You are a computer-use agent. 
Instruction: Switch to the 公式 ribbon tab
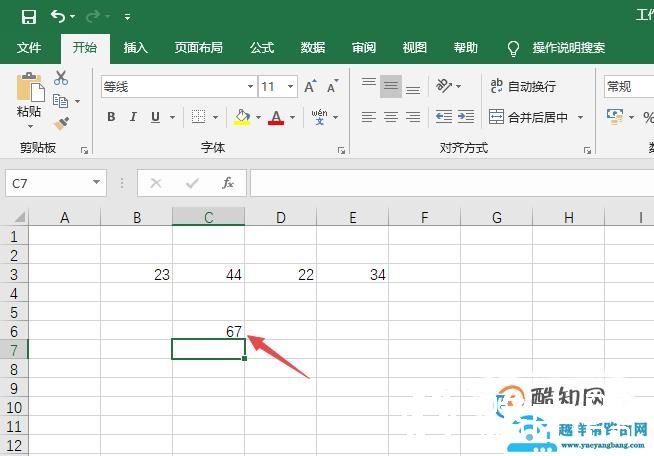click(262, 48)
